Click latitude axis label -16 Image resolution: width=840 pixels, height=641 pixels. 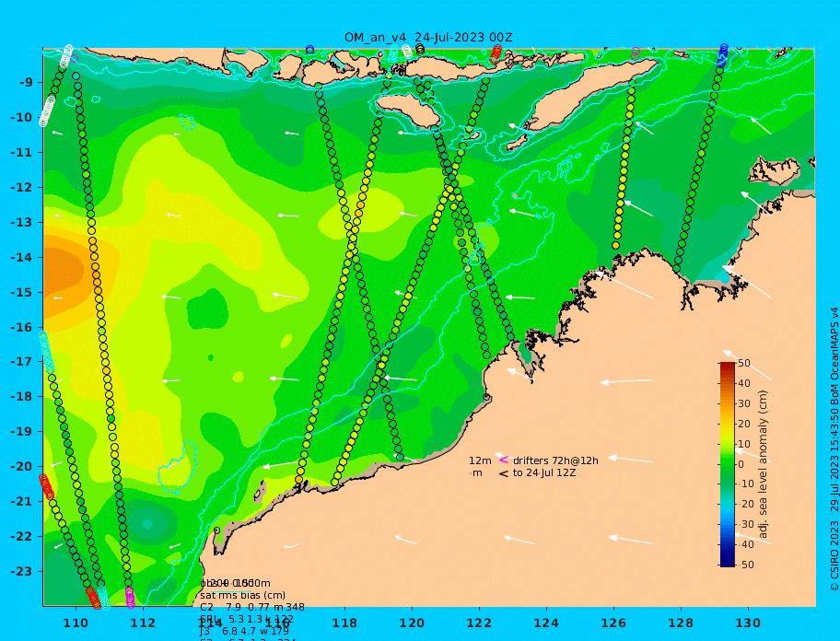tap(21, 327)
